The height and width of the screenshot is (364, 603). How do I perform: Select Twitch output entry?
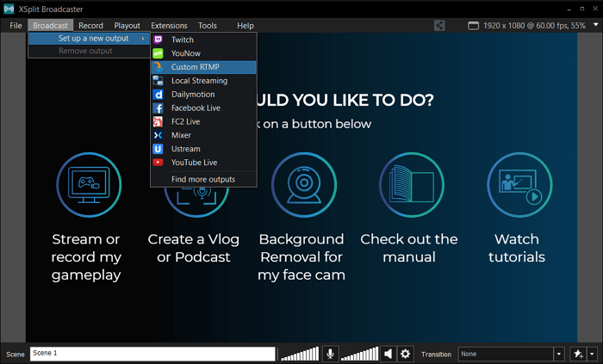pos(203,40)
